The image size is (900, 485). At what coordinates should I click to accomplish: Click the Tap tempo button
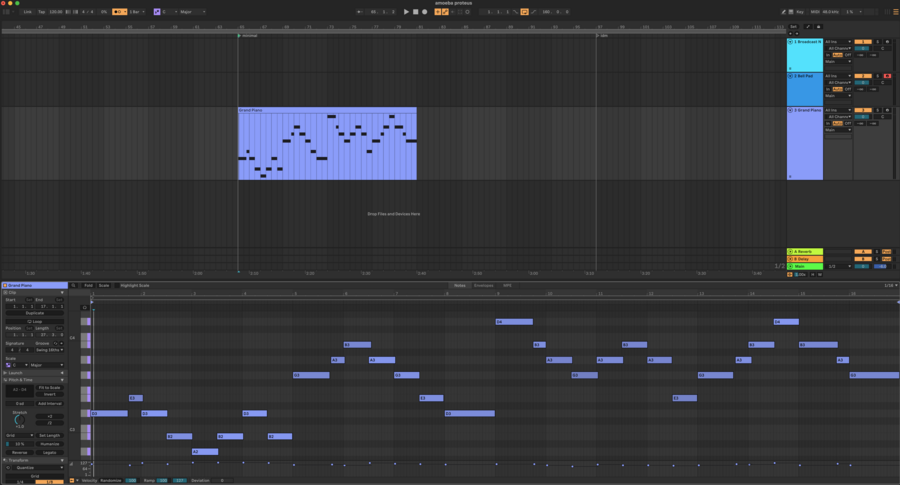(x=40, y=12)
